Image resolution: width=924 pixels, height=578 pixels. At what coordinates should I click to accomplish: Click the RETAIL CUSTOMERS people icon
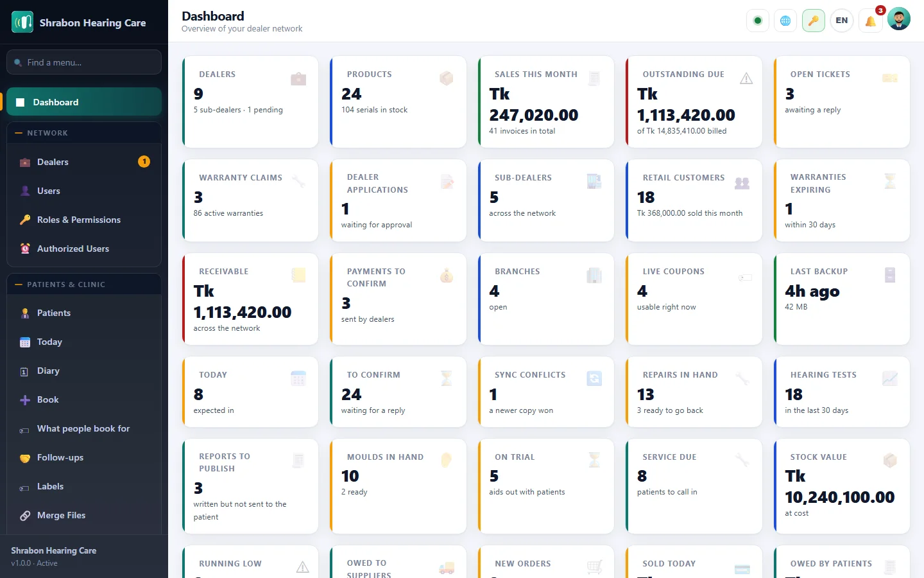742,182
